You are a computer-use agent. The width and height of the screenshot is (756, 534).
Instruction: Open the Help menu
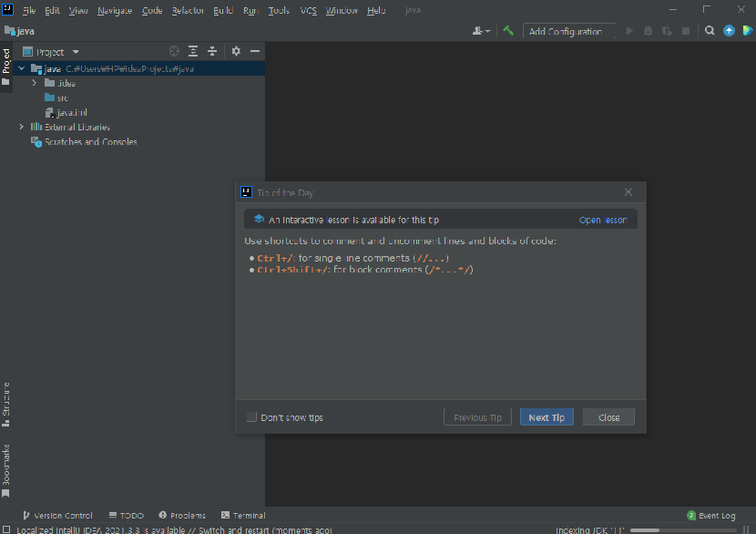click(376, 10)
